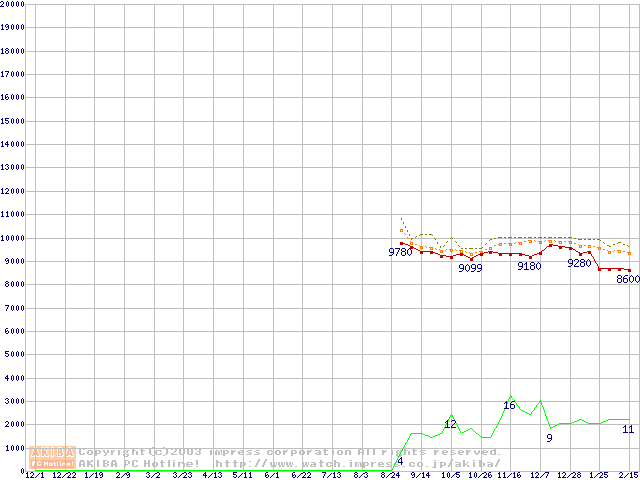Click the green line's last label 11

click(628, 429)
